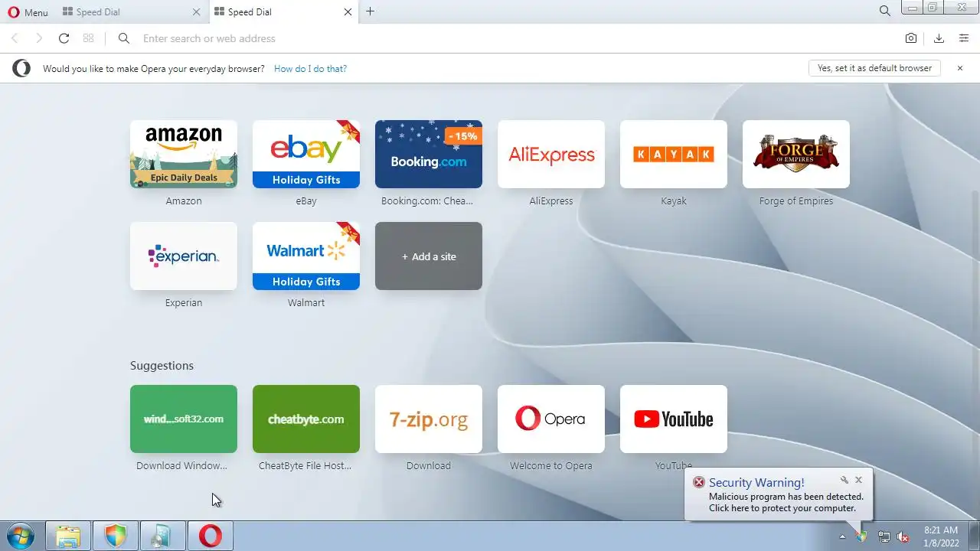Open a new tab with plus icon

point(371,11)
